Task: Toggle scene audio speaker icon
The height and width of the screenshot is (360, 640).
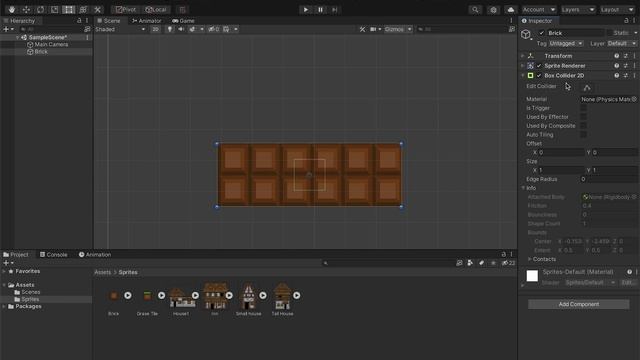Action: point(181,29)
